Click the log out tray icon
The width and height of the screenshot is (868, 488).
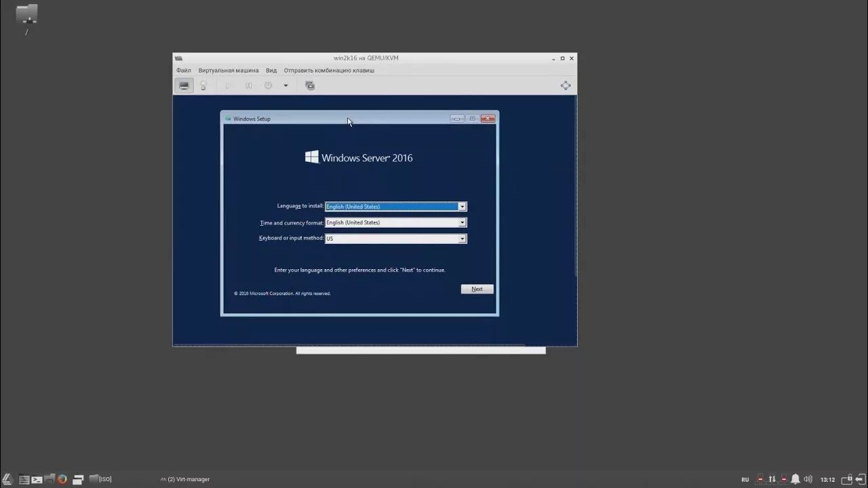[861, 479]
